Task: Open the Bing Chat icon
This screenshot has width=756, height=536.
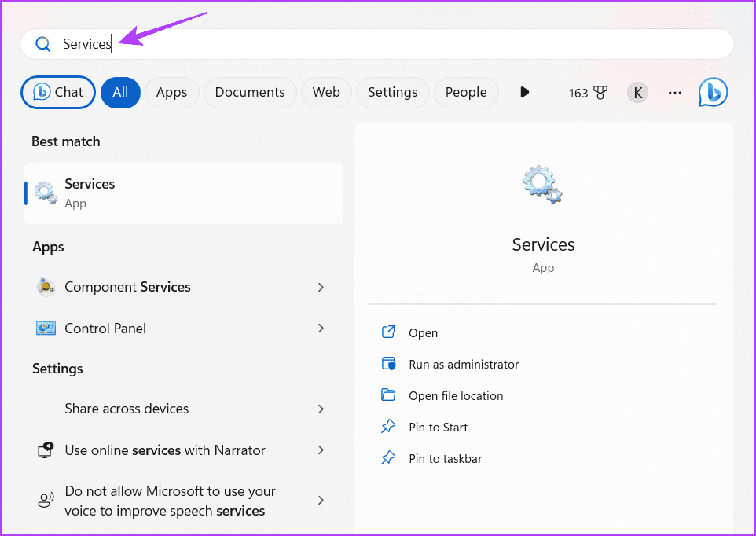Action: (x=713, y=92)
